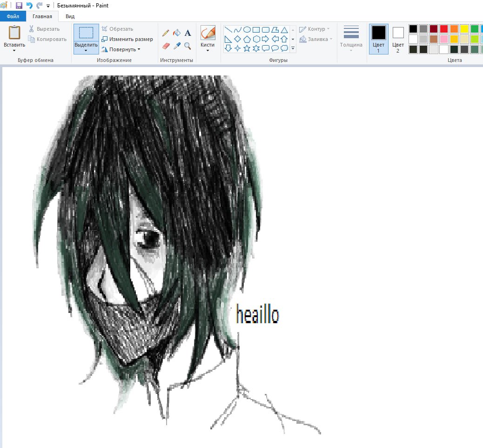Choose the Curve shape
The height and width of the screenshot is (448, 483).
tap(237, 30)
